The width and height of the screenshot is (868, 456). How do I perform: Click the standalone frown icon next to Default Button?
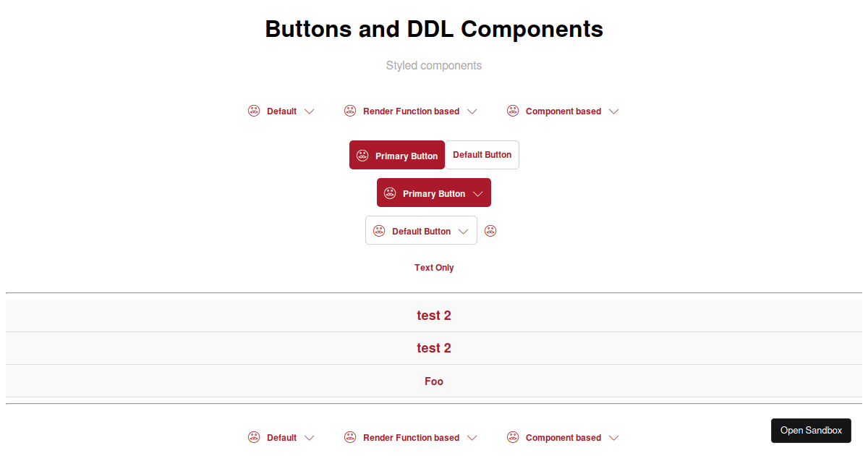coord(490,230)
